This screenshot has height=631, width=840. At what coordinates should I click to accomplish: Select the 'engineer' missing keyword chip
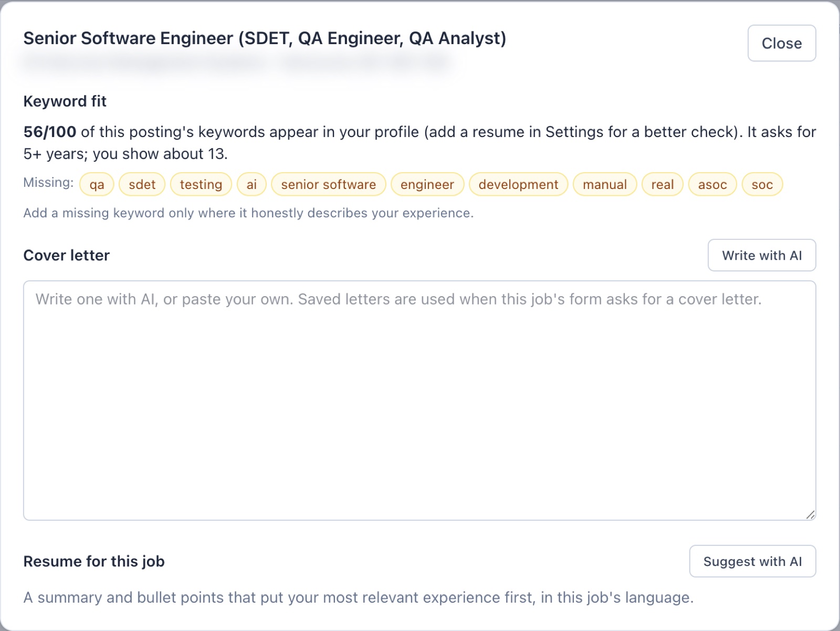tap(427, 184)
